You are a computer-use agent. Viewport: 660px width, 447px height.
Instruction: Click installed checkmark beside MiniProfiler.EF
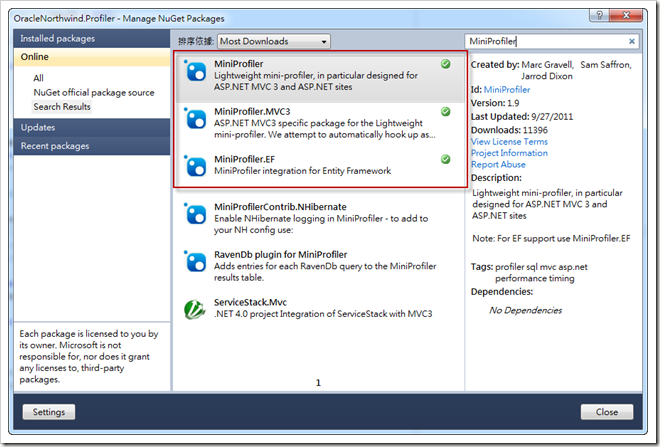[445, 159]
